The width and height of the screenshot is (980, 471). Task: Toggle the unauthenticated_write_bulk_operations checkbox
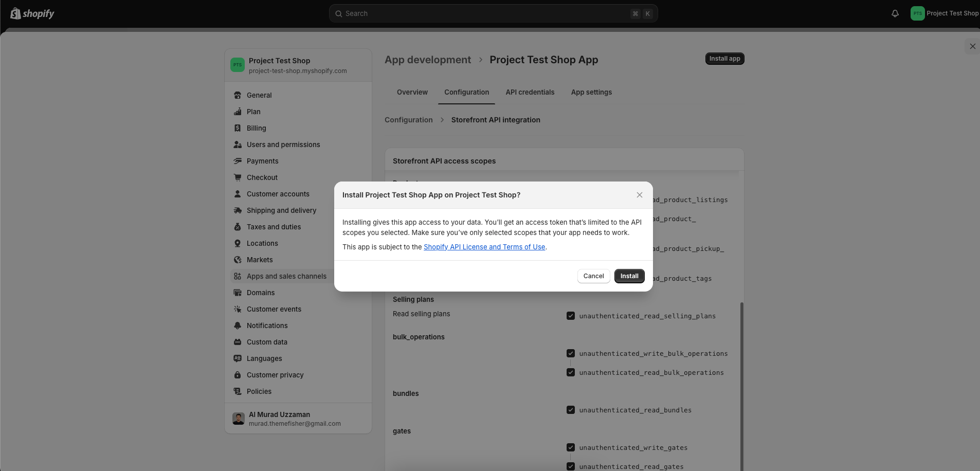(x=570, y=353)
